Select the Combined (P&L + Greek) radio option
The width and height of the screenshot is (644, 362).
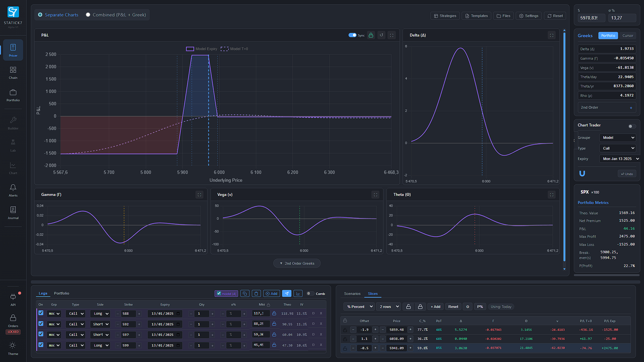pos(88,15)
